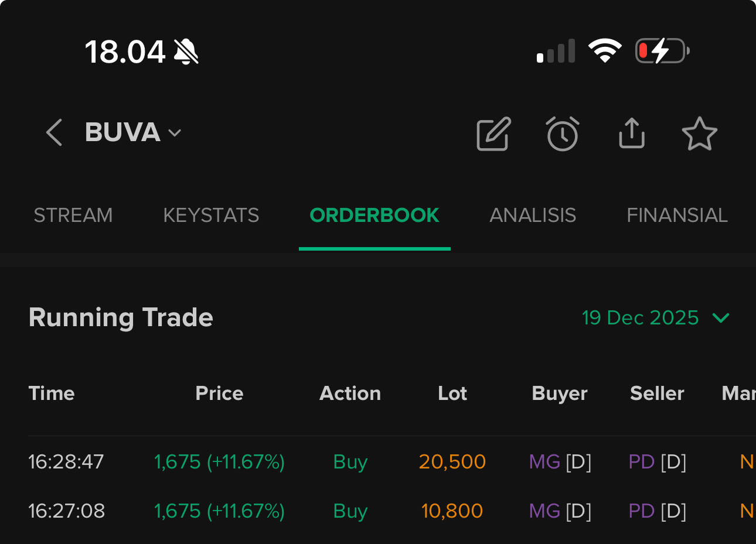The height and width of the screenshot is (544, 756).
Task: Add BUVA to watchlist with star
Action: (700, 134)
